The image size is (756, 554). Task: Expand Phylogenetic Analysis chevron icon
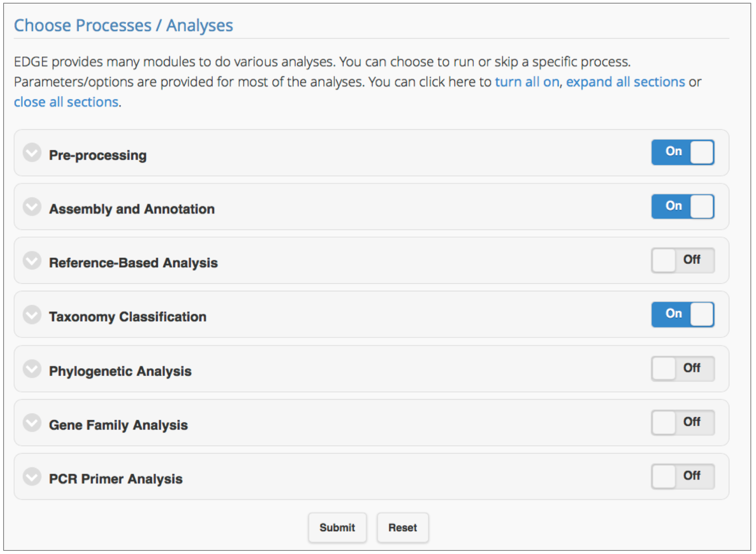tap(32, 369)
